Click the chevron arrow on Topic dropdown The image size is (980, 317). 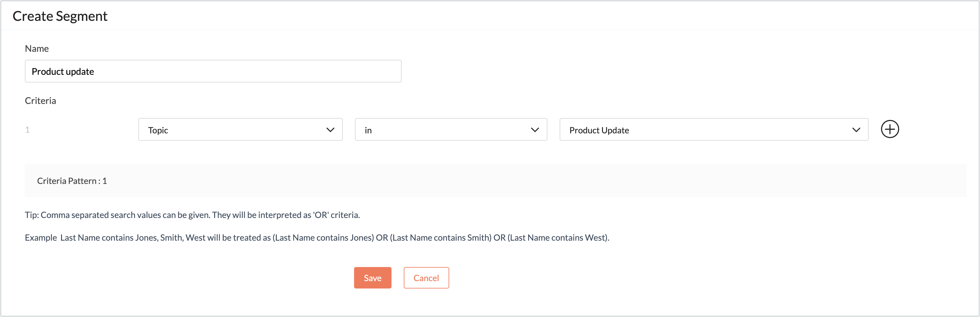pyautogui.click(x=330, y=130)
